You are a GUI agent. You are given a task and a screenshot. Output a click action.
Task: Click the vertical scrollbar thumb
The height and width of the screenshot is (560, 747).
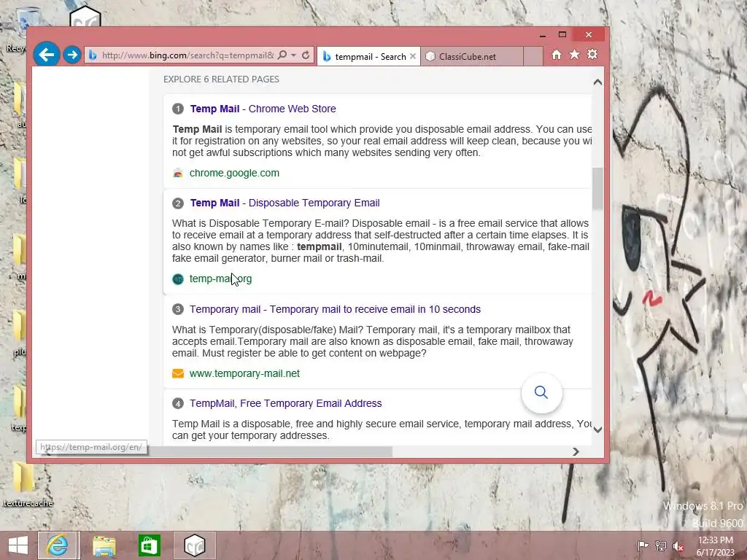(597, 189)
